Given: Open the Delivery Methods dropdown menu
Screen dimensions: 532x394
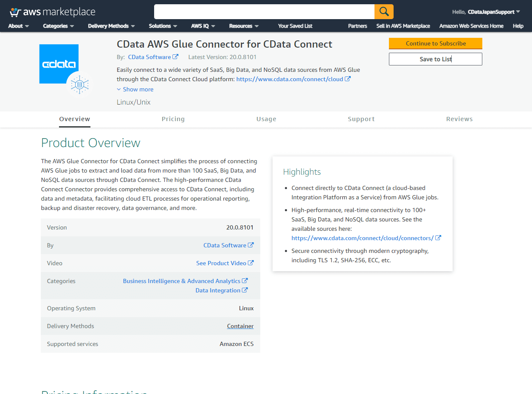Looking at the screenshot, I should pos(111,26).
